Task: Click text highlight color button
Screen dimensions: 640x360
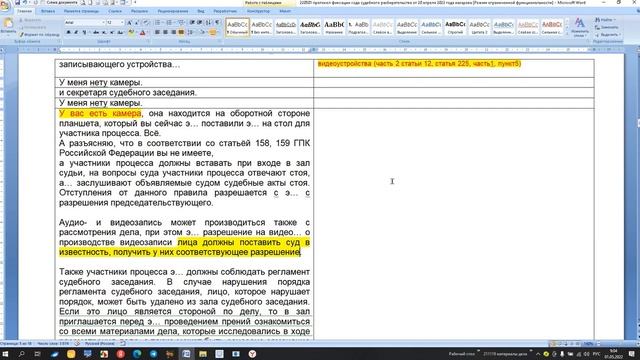Action: point(131,32)
